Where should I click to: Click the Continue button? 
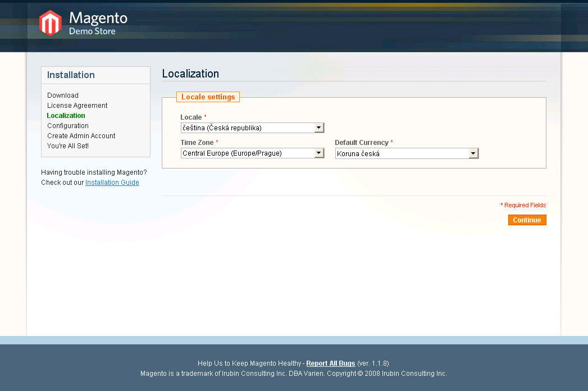pyautogui.click(x=527, y=220)
